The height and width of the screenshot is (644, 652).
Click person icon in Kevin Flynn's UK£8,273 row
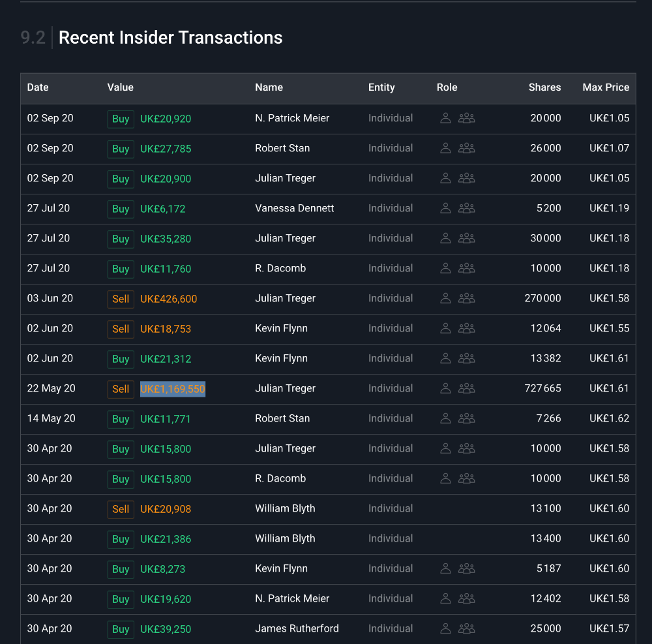pyautogui.click(x=446, y=568)
